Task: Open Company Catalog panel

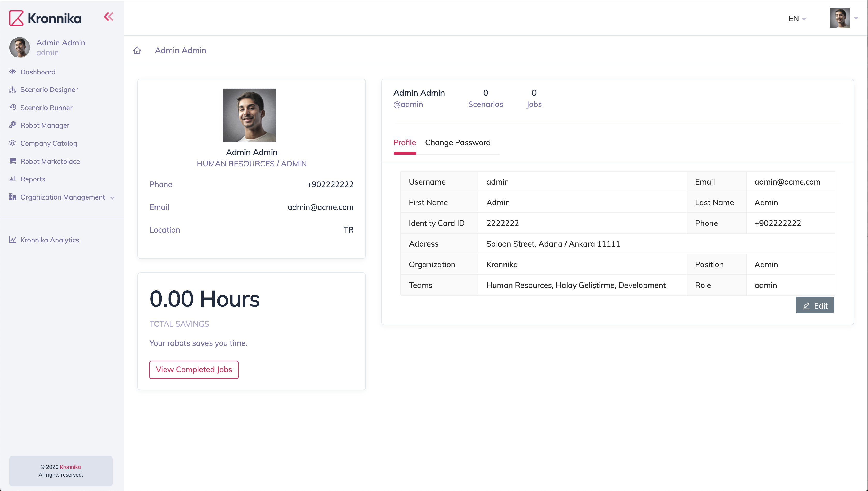Action: (x=49, y=143)
